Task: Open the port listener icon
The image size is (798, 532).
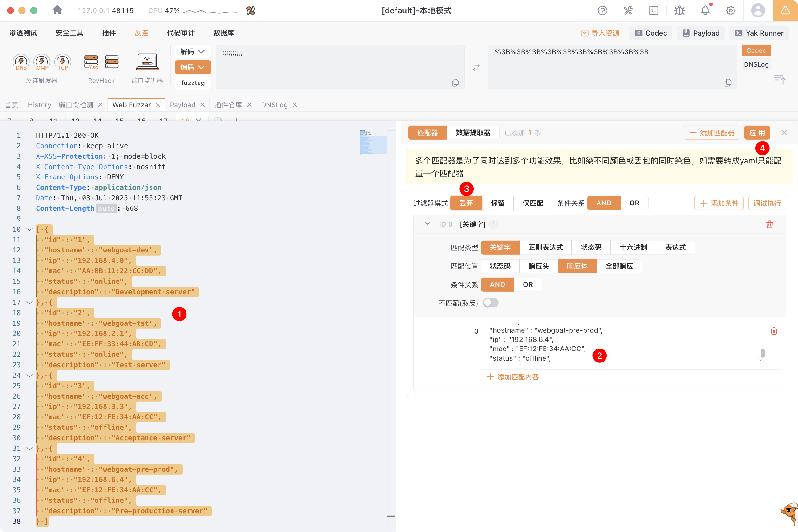Action: click(x=147, y=62)
